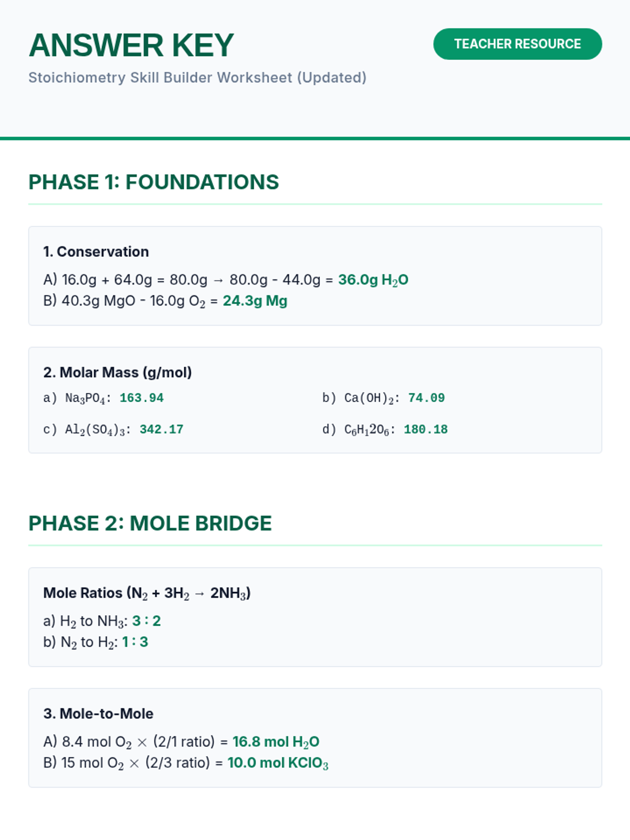Select the 36.0g H2O answer
This screenshot has height=840, width=630.
[x=373, y=280]
